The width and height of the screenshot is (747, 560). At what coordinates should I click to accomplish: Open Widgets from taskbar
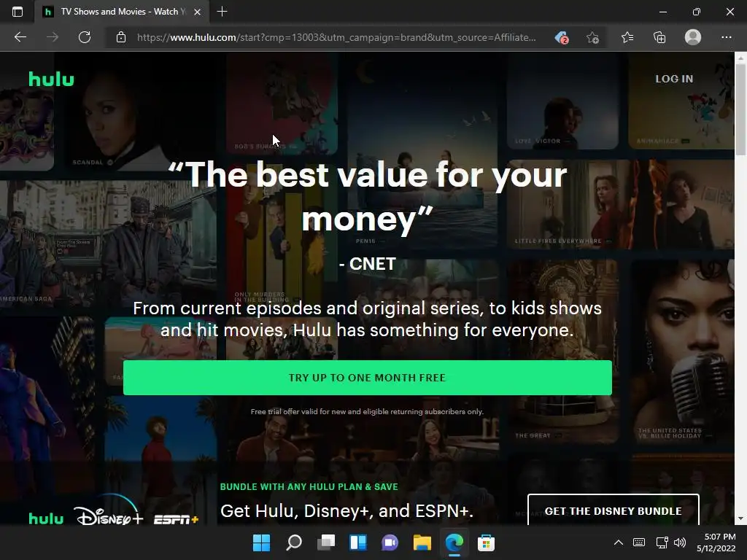[357, 542]
